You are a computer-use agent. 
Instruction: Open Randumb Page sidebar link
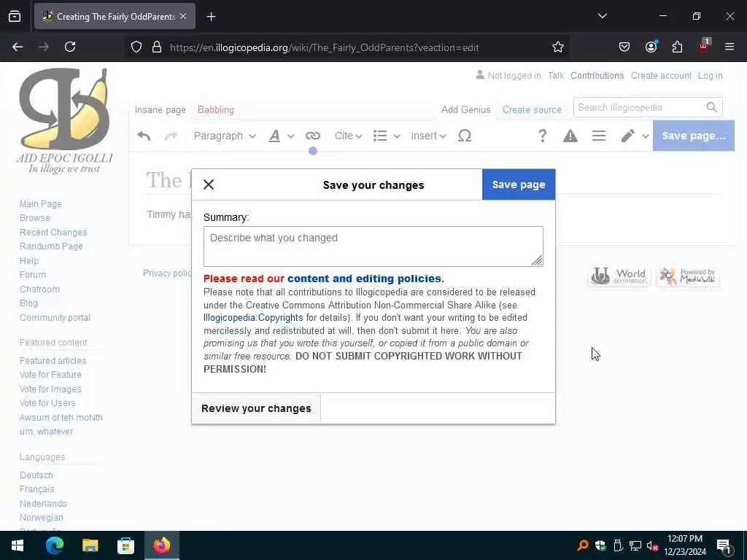click(51, 246)
